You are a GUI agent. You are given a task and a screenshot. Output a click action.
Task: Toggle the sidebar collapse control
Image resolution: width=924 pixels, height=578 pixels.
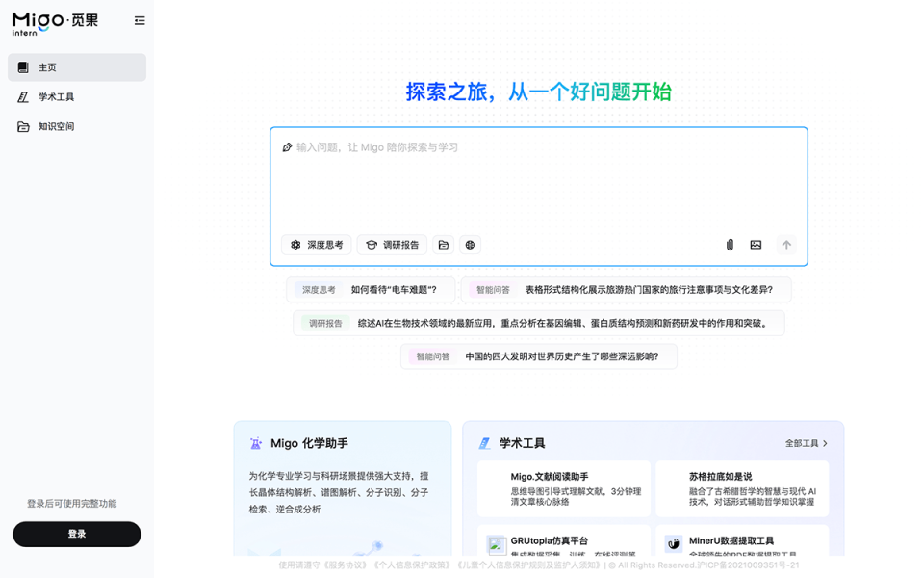pos(140,20)
